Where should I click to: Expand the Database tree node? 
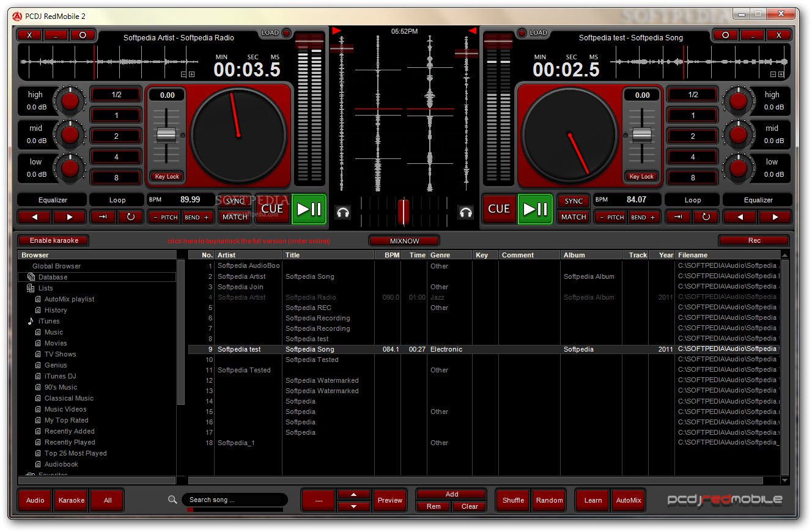(x=31, y=277)
